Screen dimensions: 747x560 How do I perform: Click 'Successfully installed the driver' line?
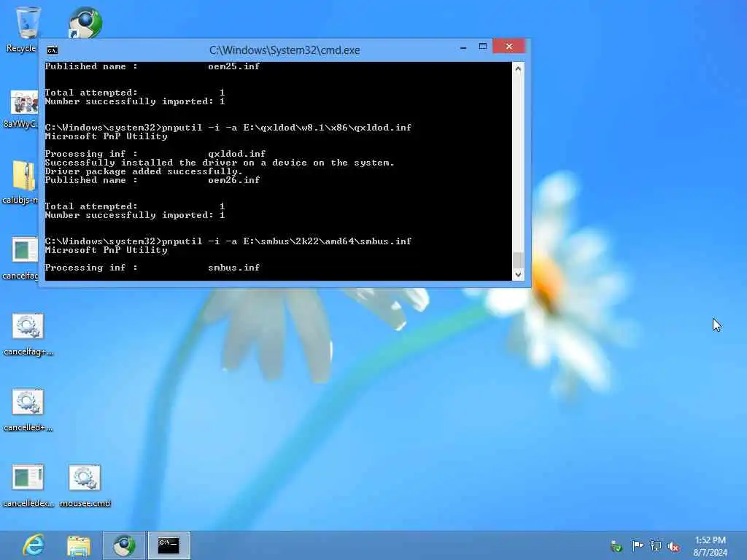pyautogui.click(x=220, y=163)
